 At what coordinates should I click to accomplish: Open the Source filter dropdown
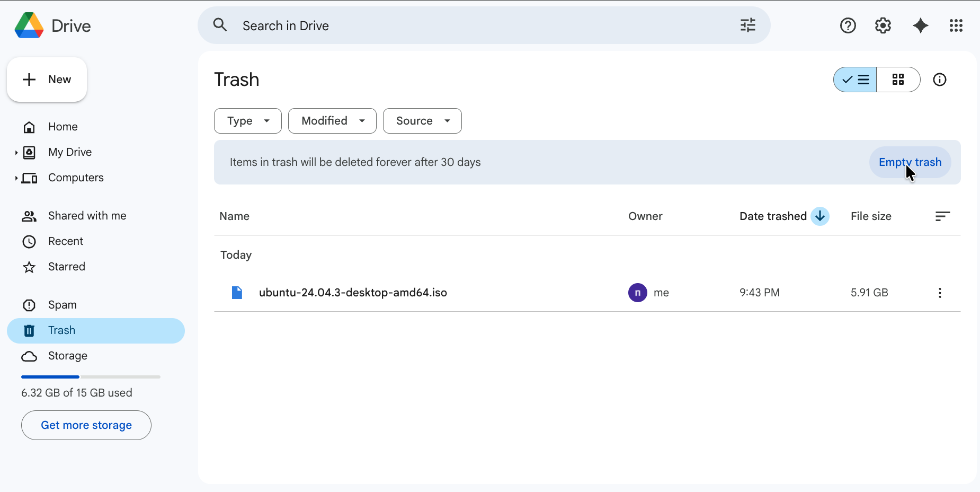(x=422, y=121)
